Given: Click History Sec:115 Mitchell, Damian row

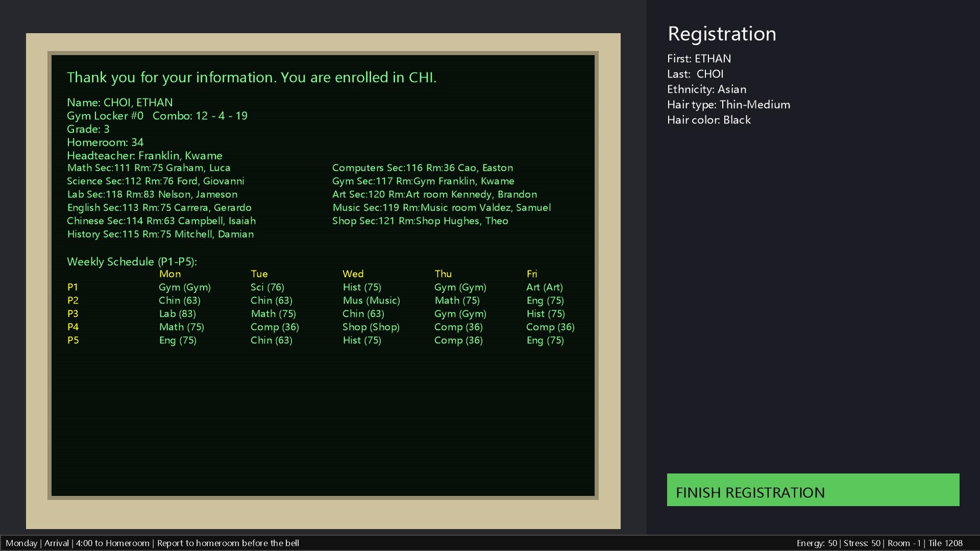Looking at the screenshot, I should (x=160, y=234).
